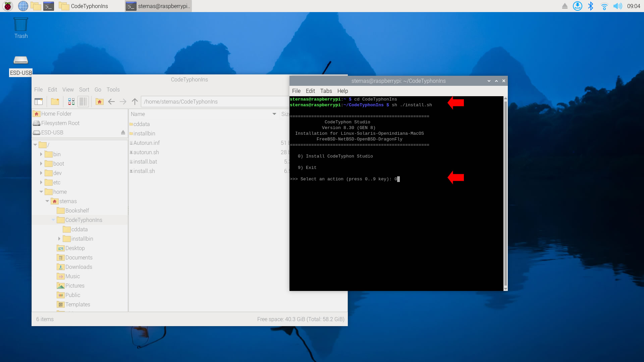The image size is (644, 362).
Task: Switch to detailed list view mode
Action: pyautogui.click(x=83, y=102)
